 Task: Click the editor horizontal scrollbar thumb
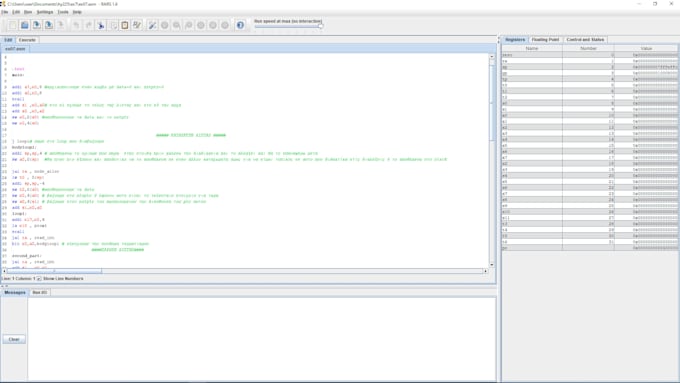point(54,271)
